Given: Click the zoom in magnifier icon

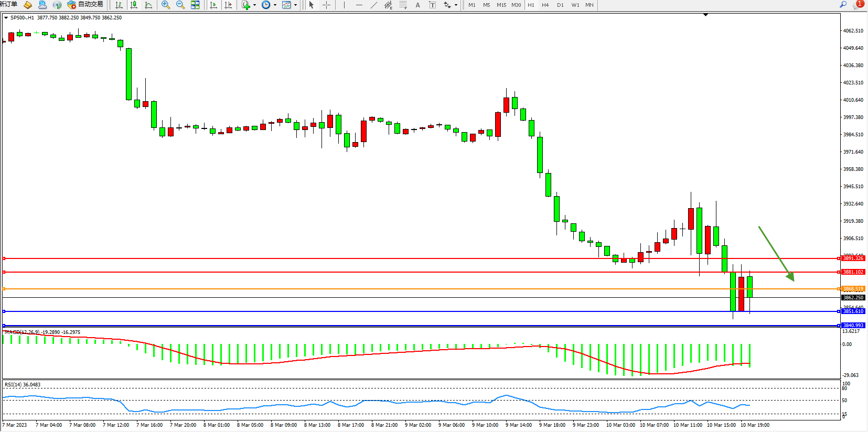Looking at the screenshot, I should click(x=166, y=5).
